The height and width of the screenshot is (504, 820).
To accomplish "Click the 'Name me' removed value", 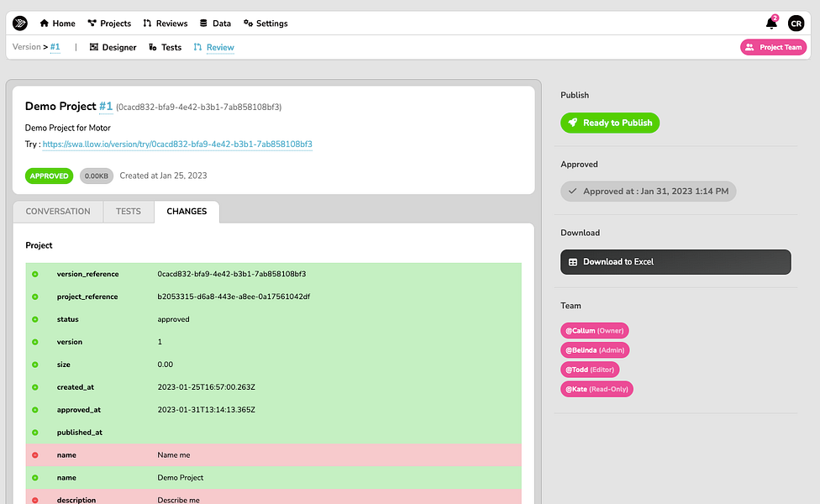I will point(174,454).
